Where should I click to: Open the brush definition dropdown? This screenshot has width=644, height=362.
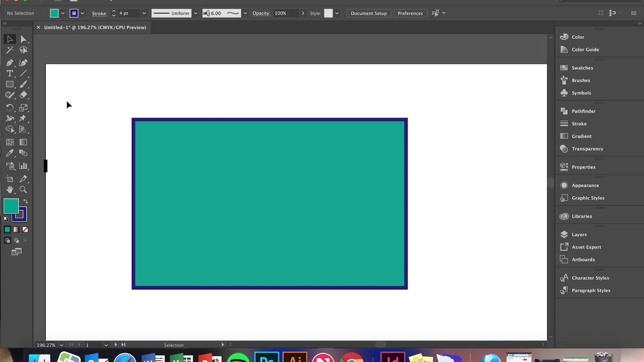pos(245,13)
